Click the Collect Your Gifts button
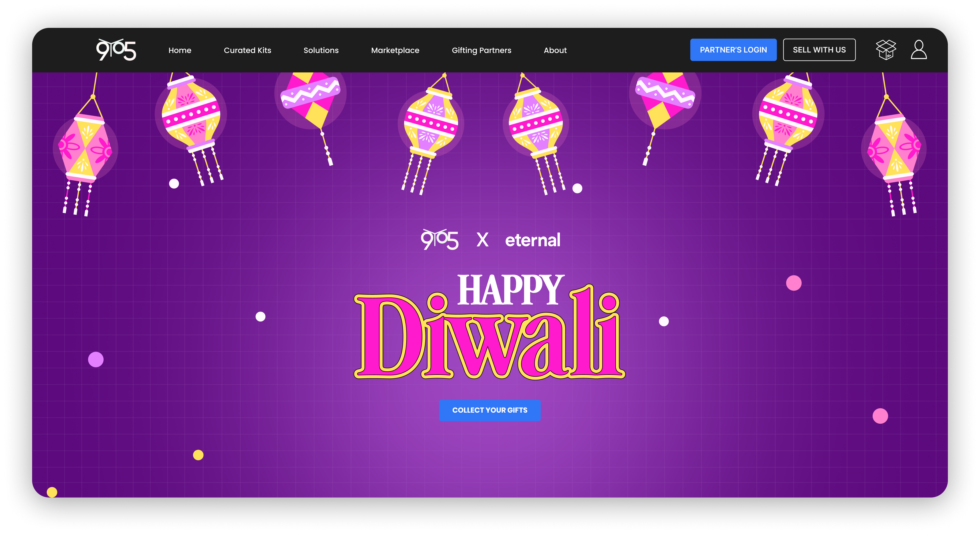This screenshot has height=534, width=980. [x=490, y=410]
